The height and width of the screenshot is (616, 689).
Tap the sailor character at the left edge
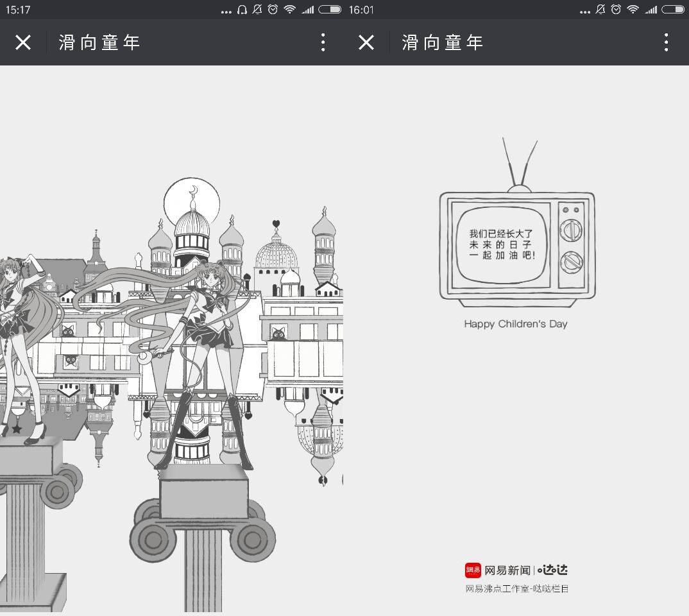pyautogui.click(x=22, y=349)
